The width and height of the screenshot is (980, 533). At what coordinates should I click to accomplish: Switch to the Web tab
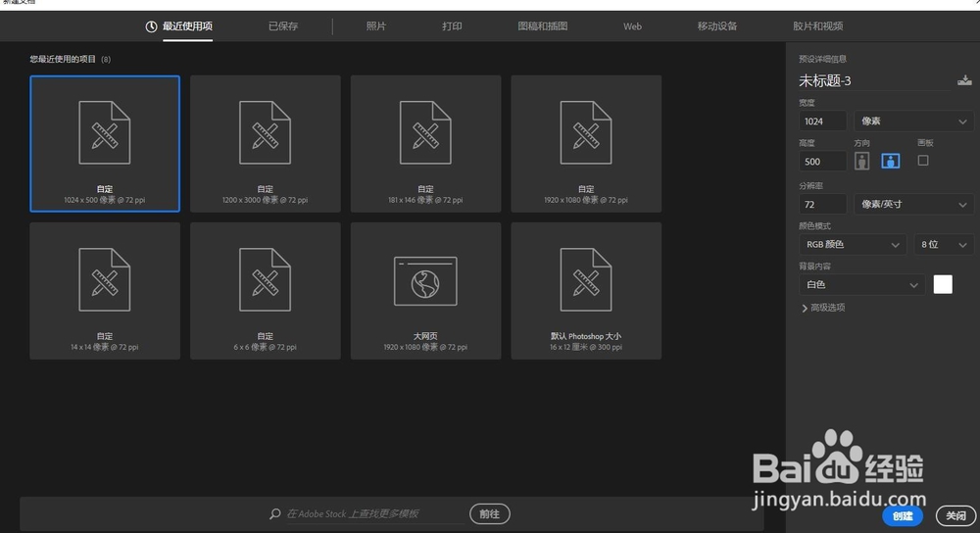(x=632, y=26)
